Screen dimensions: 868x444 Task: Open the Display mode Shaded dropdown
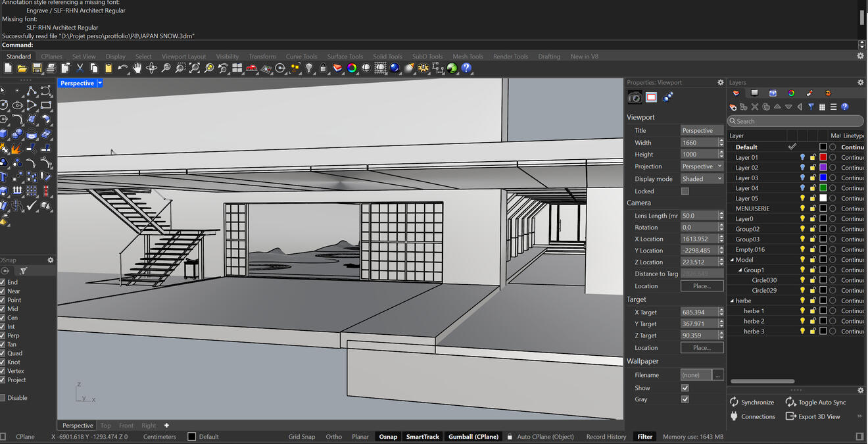(x=702, y=179)
